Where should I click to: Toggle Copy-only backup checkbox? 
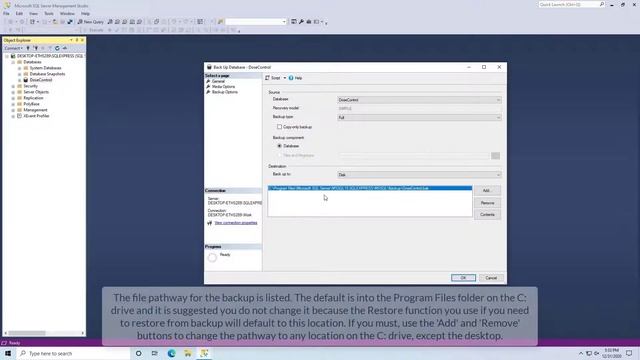pos(279,127)
